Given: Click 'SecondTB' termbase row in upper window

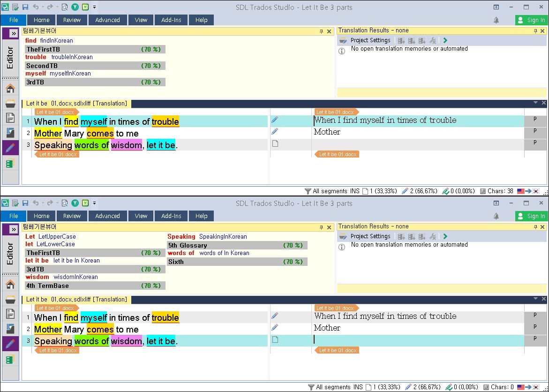Looking at the screenshot, I should point(95,66).
